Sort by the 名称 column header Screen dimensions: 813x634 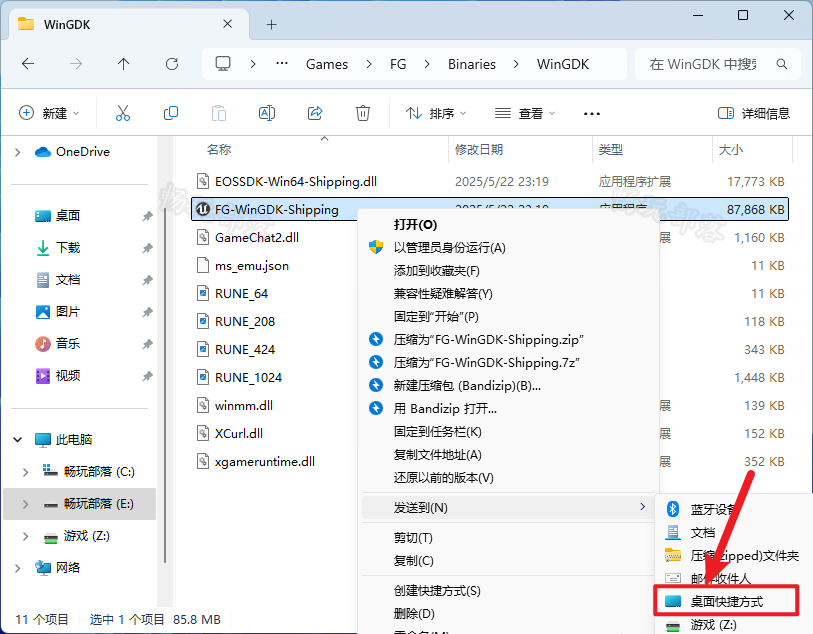(218, 150)
